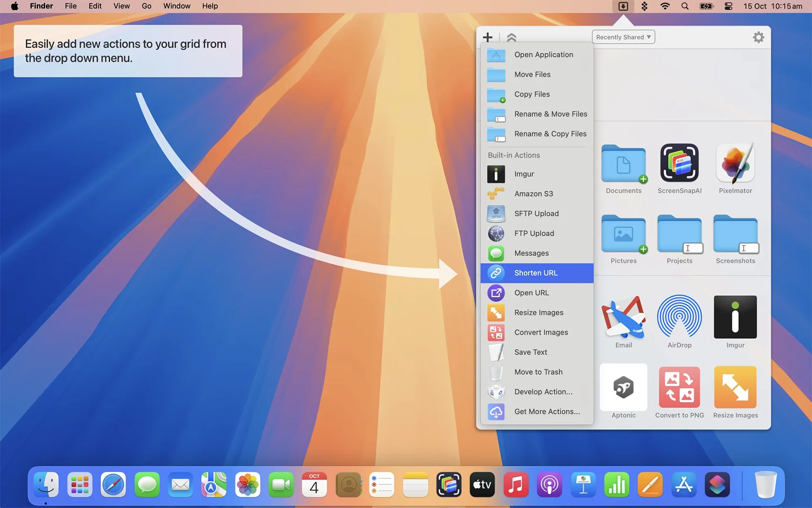
Task: Click the Documents folder in grid
Action: click(x=623, y=165)
